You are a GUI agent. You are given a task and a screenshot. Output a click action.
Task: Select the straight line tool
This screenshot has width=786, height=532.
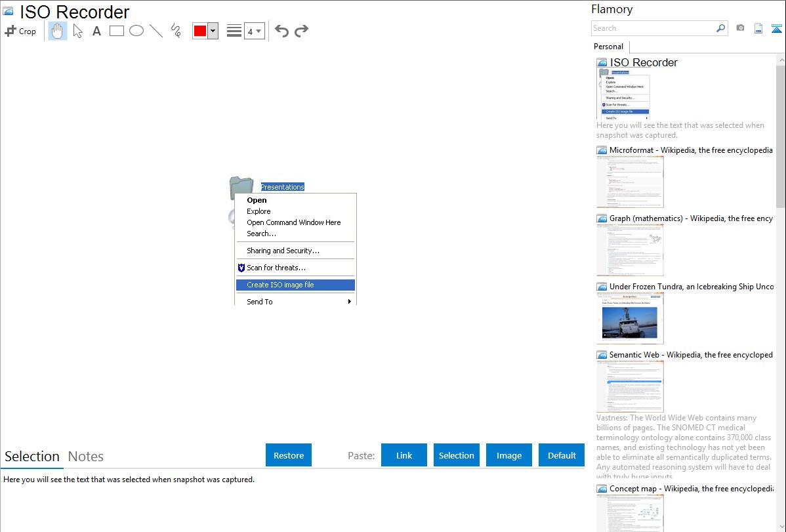pyautogui.click(x=156, y=31)
